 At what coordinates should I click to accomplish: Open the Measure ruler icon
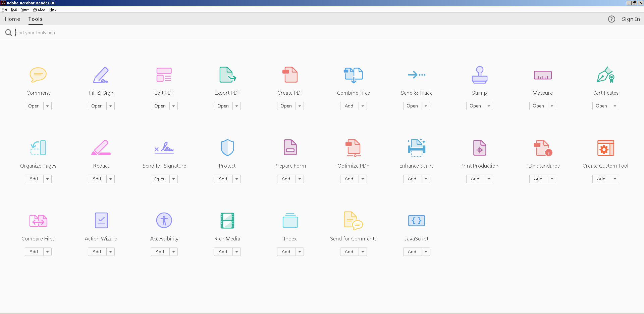point(542,75)
